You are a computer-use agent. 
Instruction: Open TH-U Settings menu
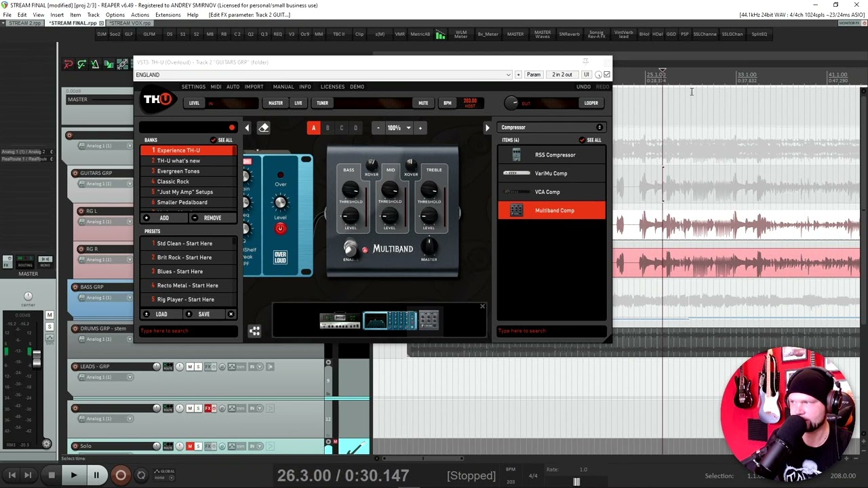(x=193, y=87)
